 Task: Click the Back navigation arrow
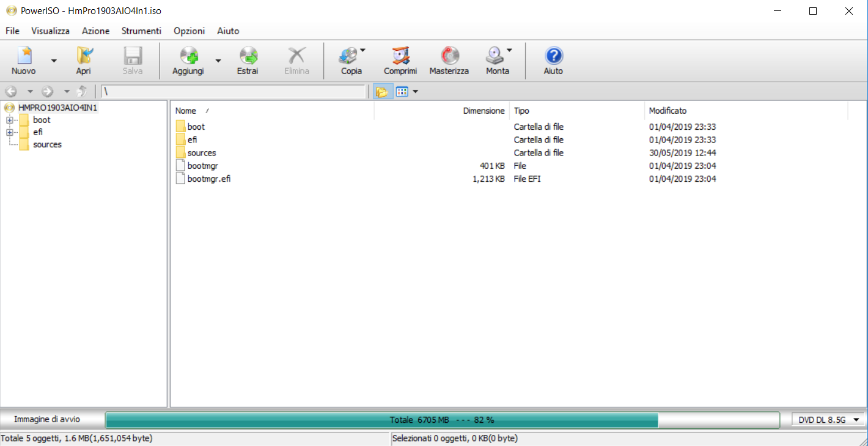tap(11, 92)
